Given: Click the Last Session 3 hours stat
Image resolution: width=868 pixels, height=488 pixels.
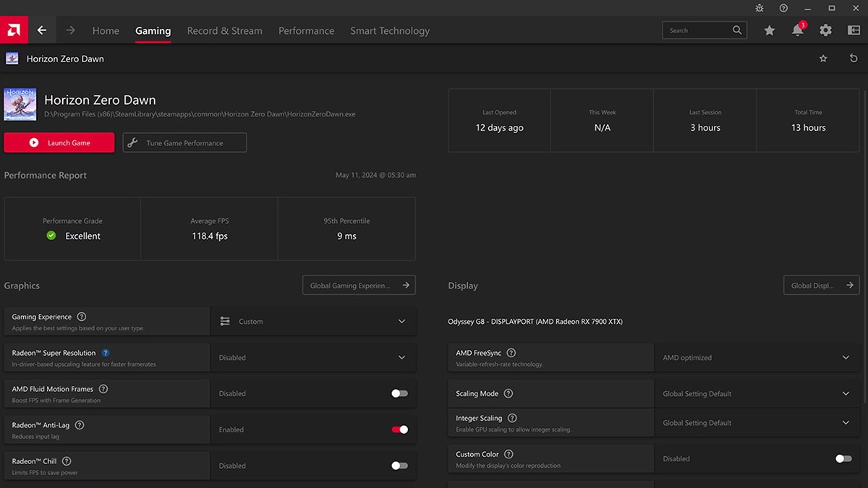Looking at the screenshot, I should tap(705, 121).
